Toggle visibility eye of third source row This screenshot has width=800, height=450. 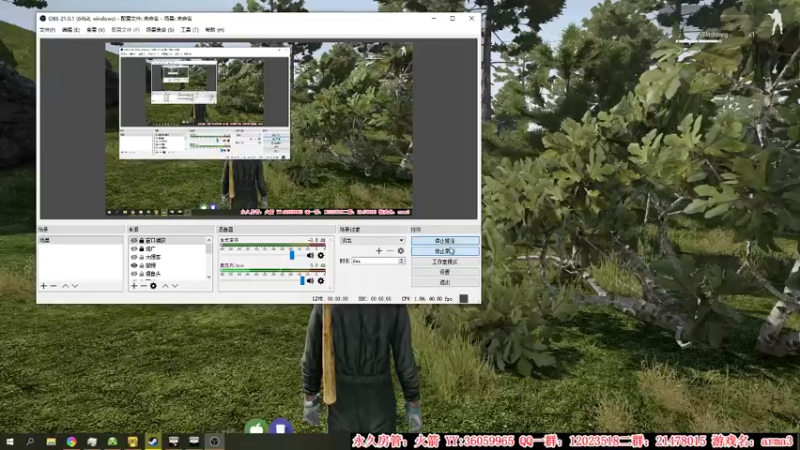coord(134,257)
